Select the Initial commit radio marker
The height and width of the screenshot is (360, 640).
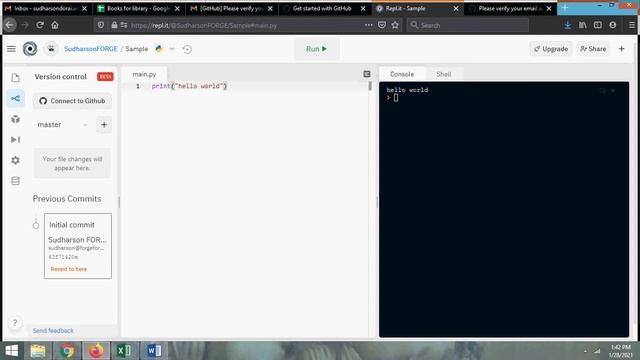pyautogui.click(x=36, y=225)
